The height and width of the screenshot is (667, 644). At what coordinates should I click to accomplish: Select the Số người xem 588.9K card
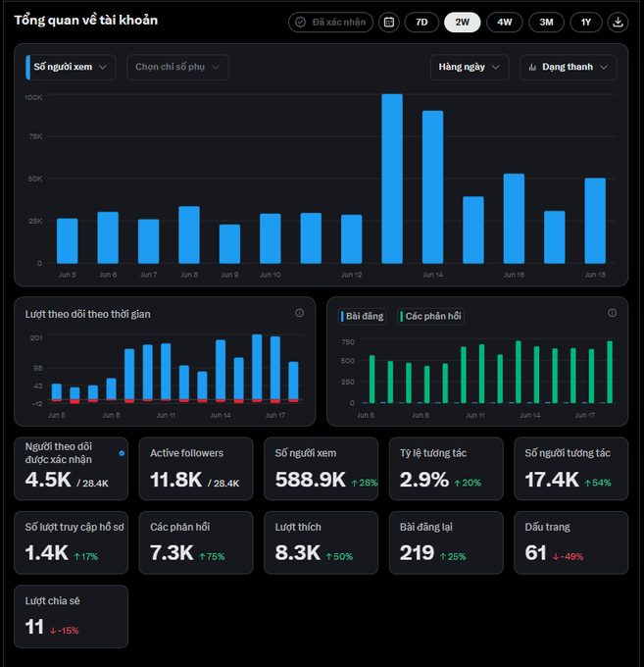[x=321, y=469]
